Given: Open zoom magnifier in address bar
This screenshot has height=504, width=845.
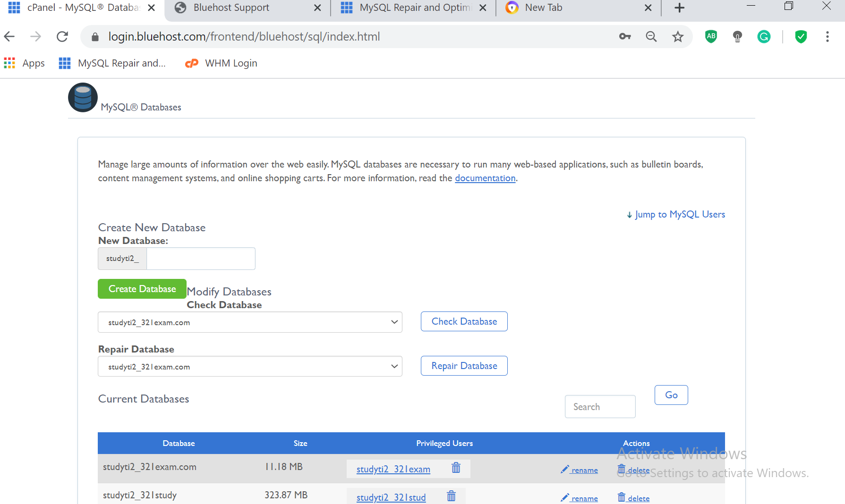Looking at the screenshot, I should coord(651,36).
